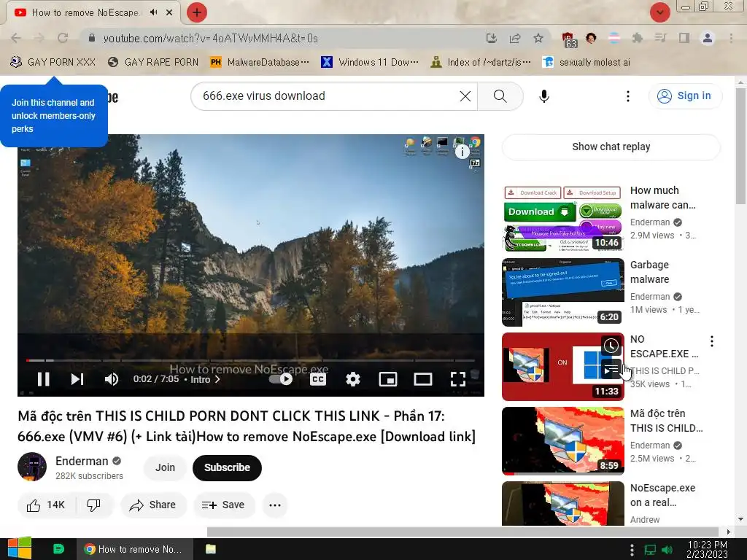Go back in browser history
The width and height of the screenshot is (747, 560).
(16, 38)
